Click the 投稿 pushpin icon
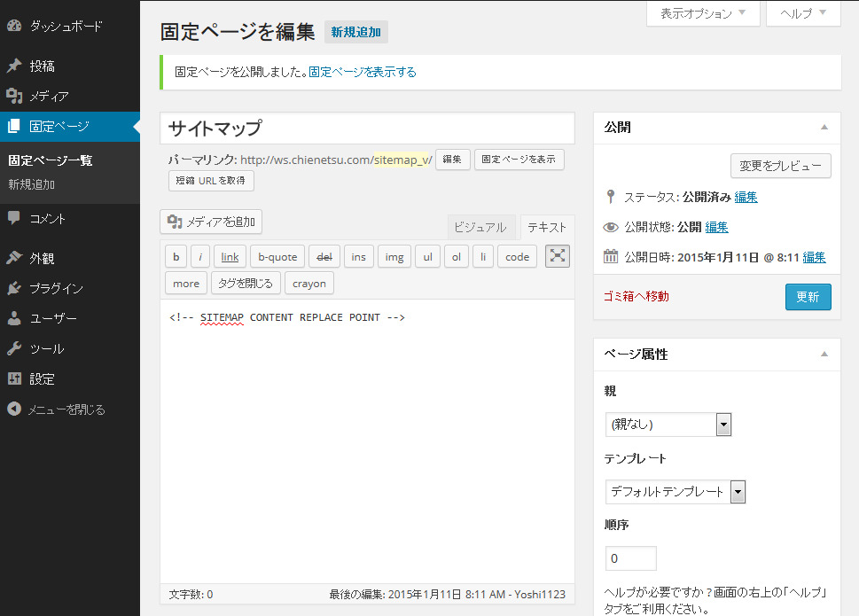This screenshot has height=616, width=859. [x=14, y=66]
